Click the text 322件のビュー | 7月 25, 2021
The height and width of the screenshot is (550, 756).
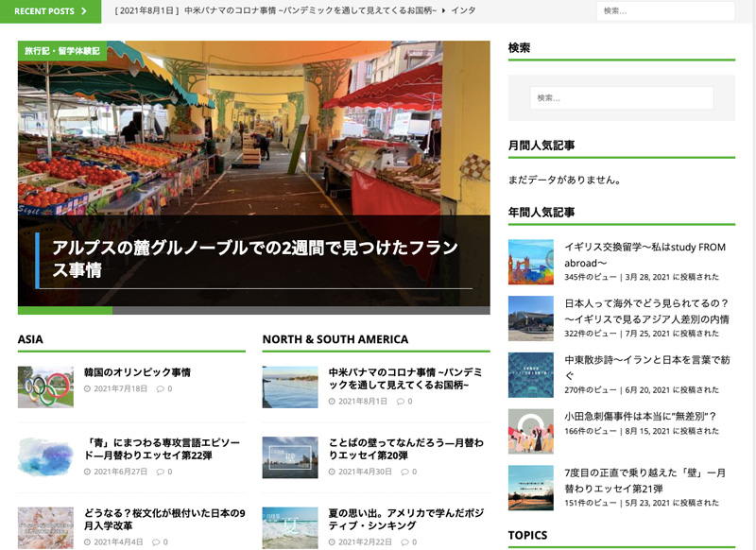coord(642,334)
